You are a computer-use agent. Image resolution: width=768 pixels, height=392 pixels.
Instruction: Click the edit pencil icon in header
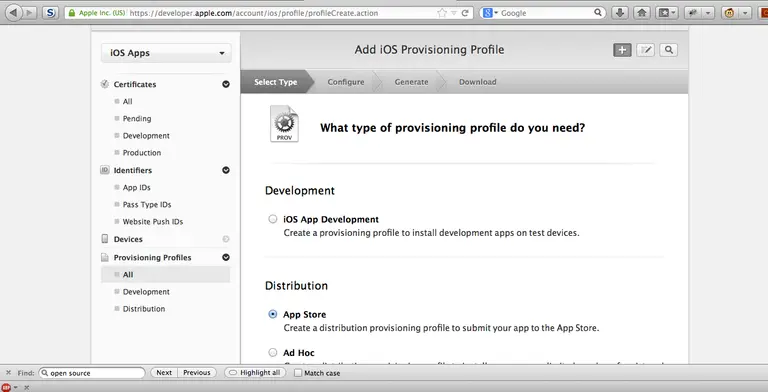click(x=646, y=50)
